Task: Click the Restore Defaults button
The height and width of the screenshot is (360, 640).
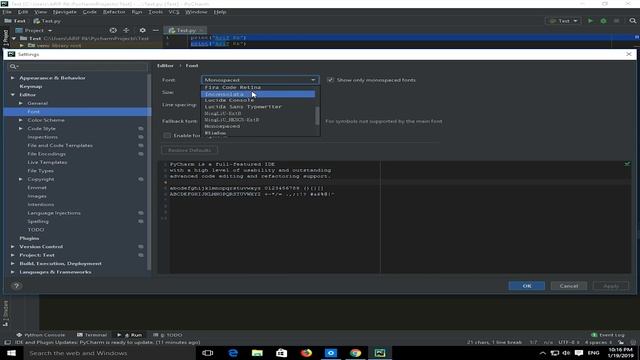Action: pyautogui.click(x=189, y=150)
